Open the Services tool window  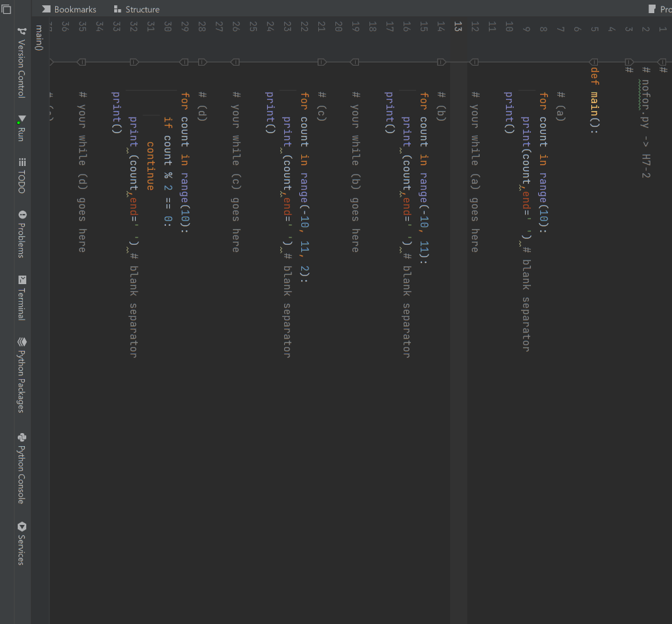coord(22,543)
